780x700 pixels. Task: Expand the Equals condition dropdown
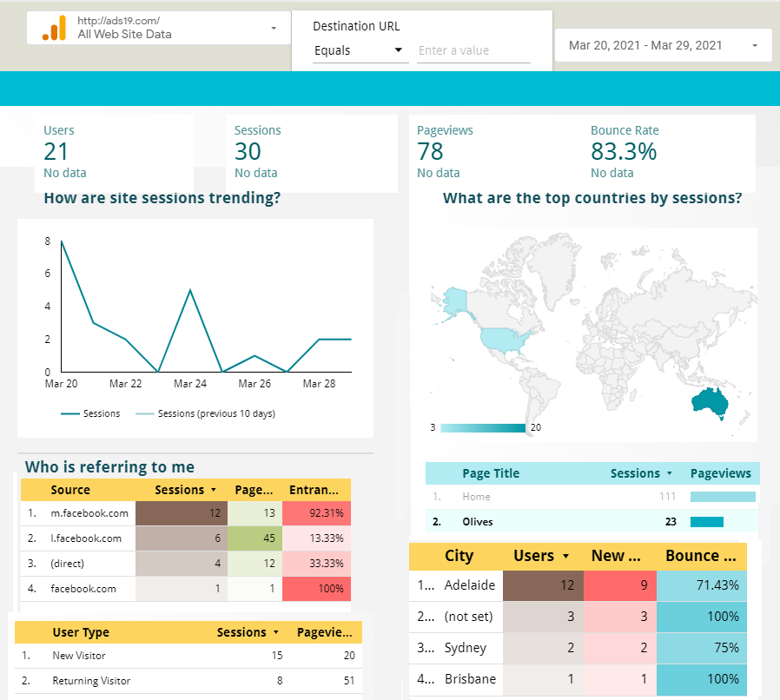pos(360,50)
